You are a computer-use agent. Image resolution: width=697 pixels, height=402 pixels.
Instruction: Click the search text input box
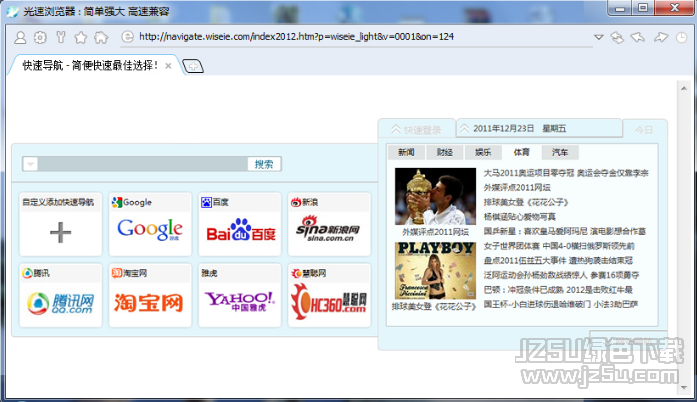143,164
